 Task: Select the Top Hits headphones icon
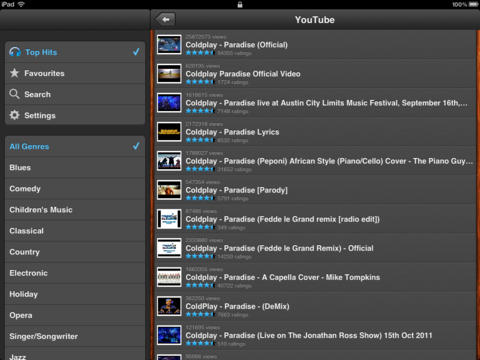15,52
